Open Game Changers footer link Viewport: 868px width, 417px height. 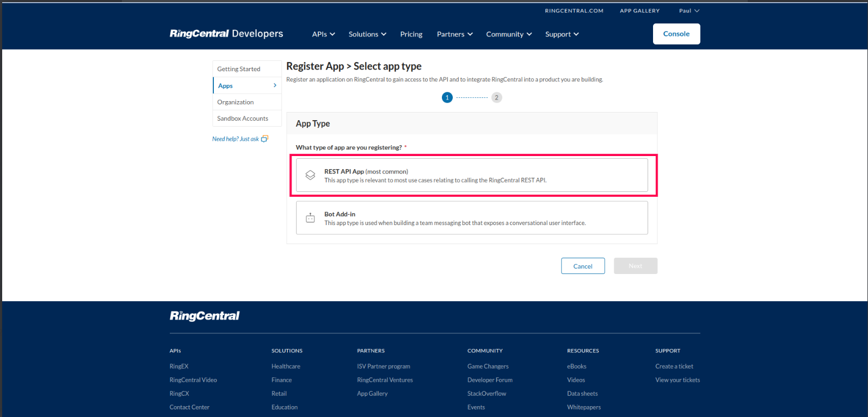tap(488, 366)
